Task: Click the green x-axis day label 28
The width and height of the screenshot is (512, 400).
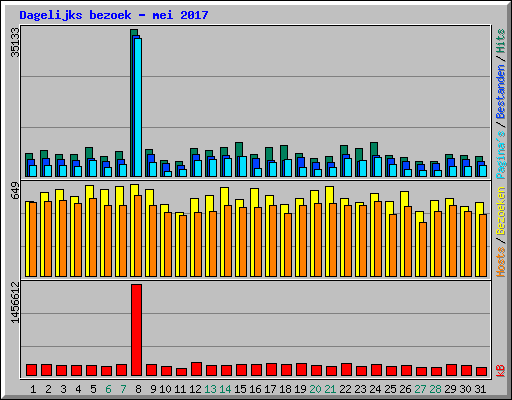Action: [435, 389]
